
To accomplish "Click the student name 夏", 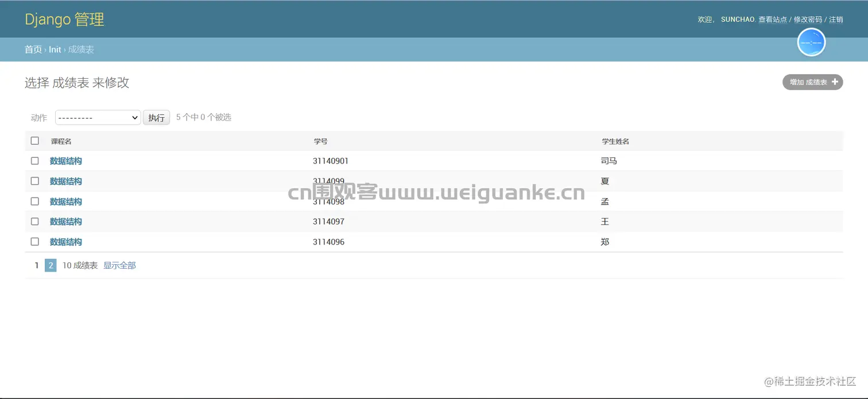I will coord(605,181).
